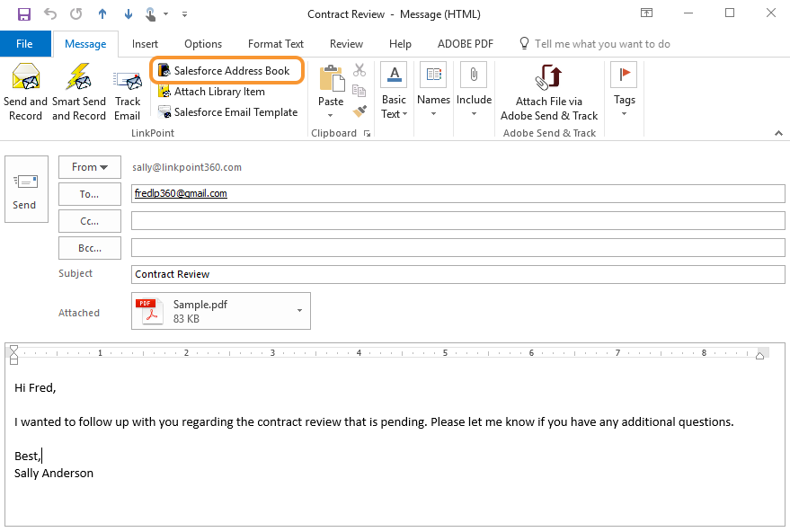Toggle Touch/Mouse mode icon
Screen dimensions: 790x532
(151, 14)
